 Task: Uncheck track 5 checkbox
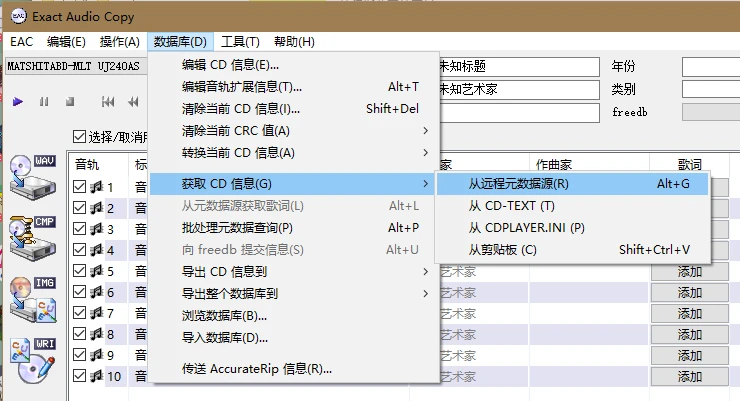point(79,271)
